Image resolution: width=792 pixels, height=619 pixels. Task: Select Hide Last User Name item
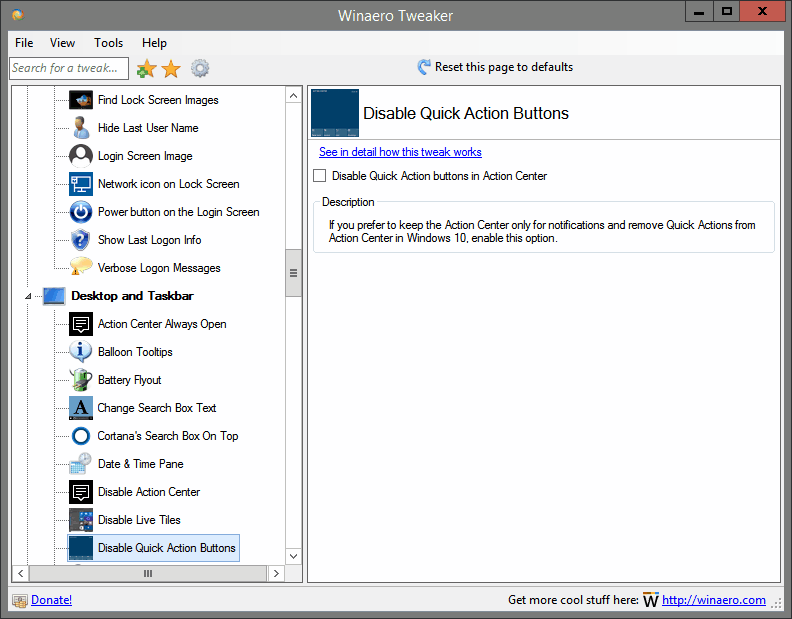(x=148, y=128)
